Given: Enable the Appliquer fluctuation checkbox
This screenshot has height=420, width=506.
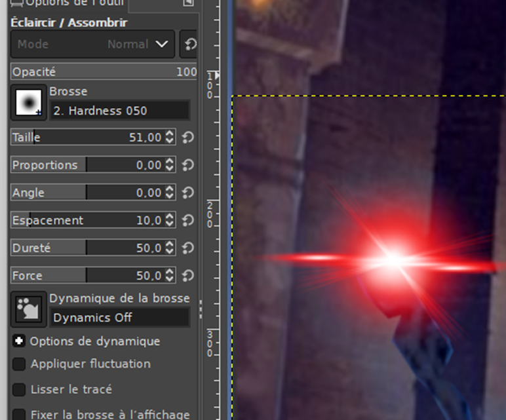Looking at the screenshot, I should (x=19, y=364).
